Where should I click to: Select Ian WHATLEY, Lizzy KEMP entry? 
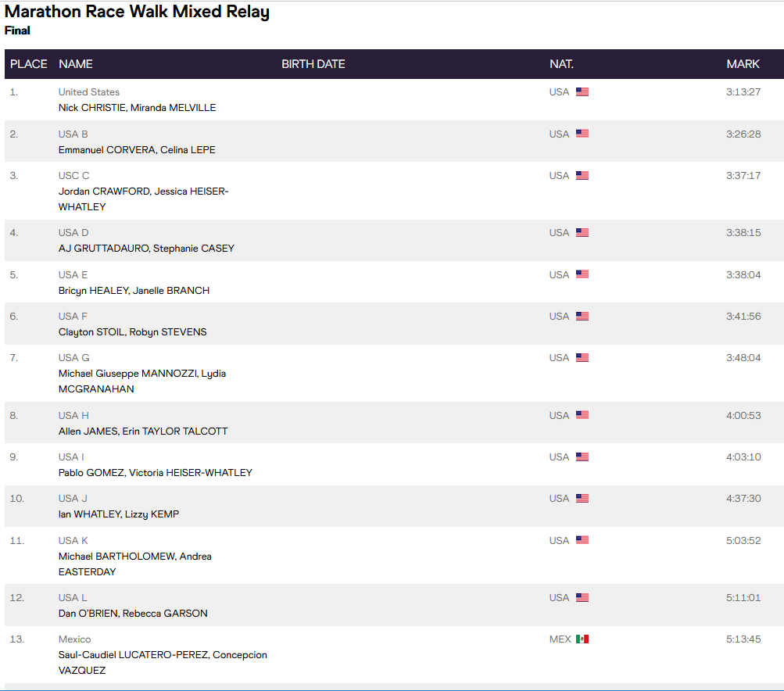tap(119, 514)
